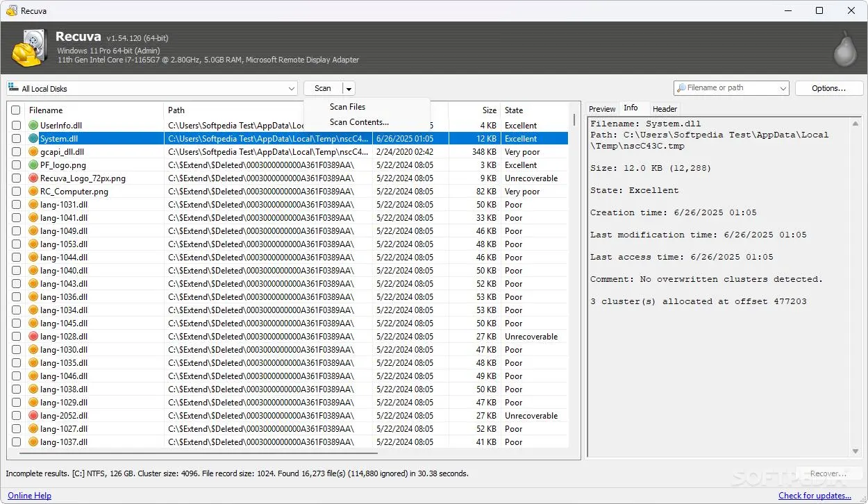Click the Check for updates... link
Viewport: 868px width, 504px height.
point(815,496)
